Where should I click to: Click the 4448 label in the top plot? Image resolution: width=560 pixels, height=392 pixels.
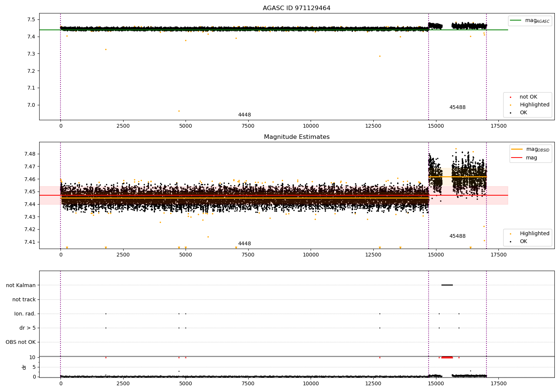[x=245, y=115]
